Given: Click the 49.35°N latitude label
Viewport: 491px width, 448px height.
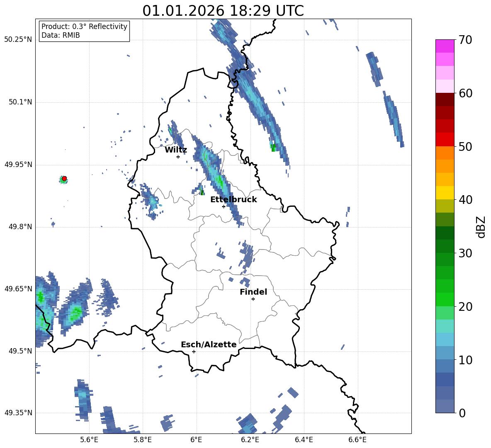Looking at the screenshot, I should [18, 413].
